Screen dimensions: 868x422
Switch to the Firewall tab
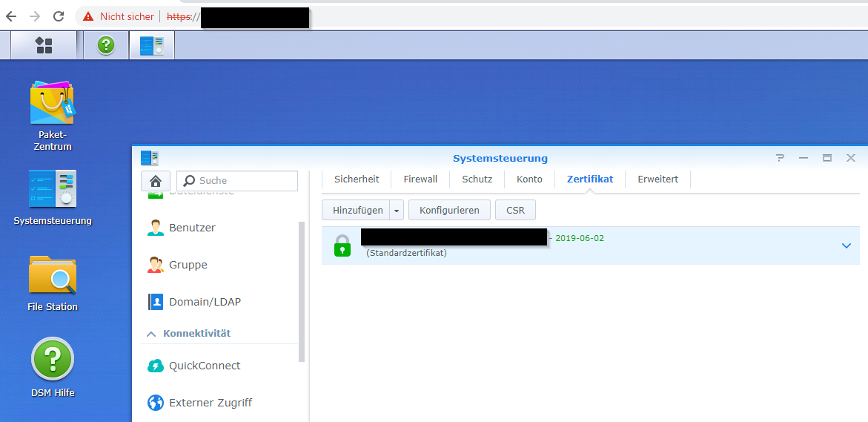420,179
